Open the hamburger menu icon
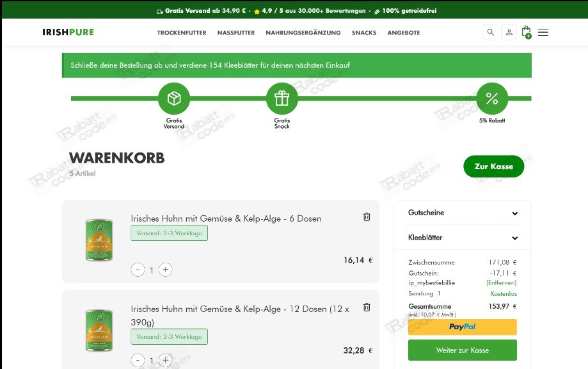This screenshot has width=588, height=369. [x=543, y=32]
